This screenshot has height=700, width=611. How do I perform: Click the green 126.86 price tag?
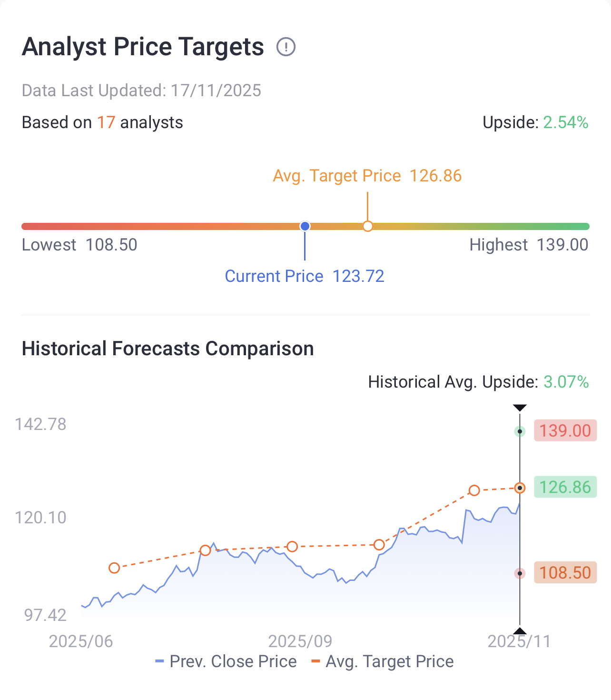click(x=565, y=487)
